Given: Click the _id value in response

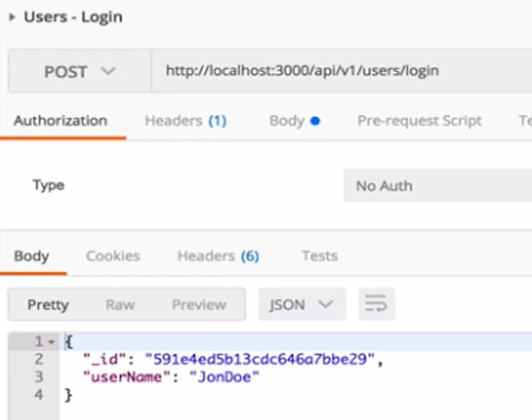Looking at the screenshot, I should pyautogui.click(x=260, y=359).
